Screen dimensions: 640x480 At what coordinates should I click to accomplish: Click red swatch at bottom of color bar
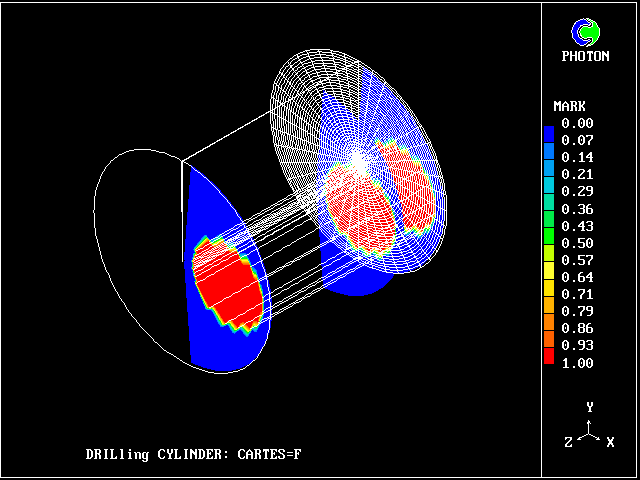(548, 355)
